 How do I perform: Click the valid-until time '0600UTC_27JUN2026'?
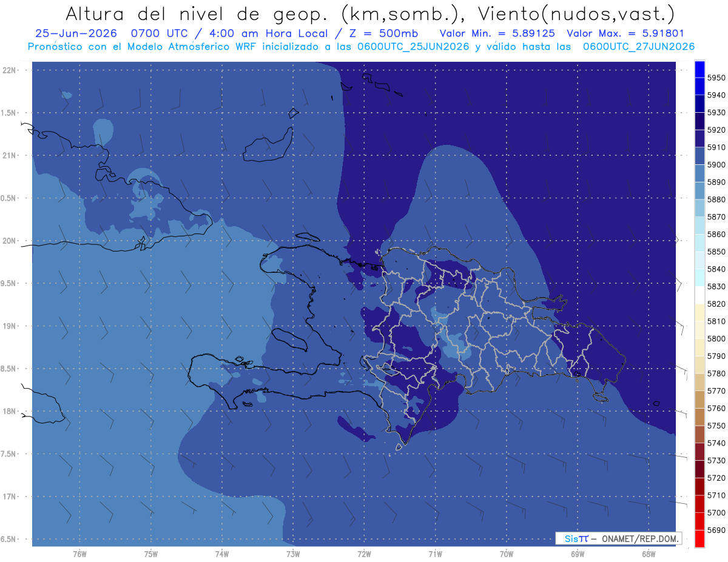point(639,46)
